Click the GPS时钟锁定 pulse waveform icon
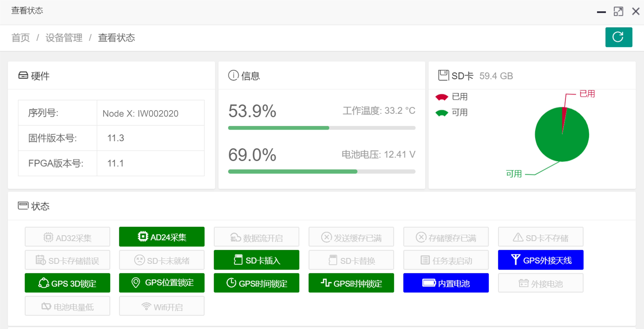 [x=326, y=283]
